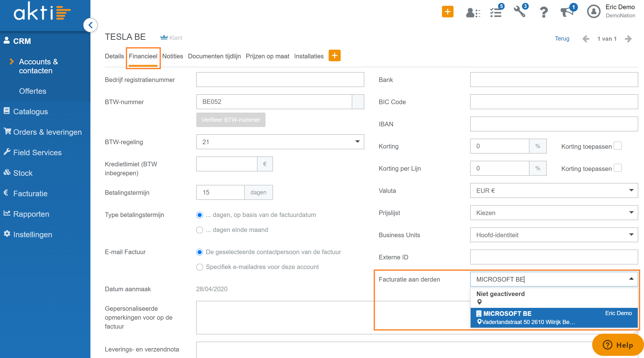
Task: Switch to the Details tab
Action: click(114, 56)
